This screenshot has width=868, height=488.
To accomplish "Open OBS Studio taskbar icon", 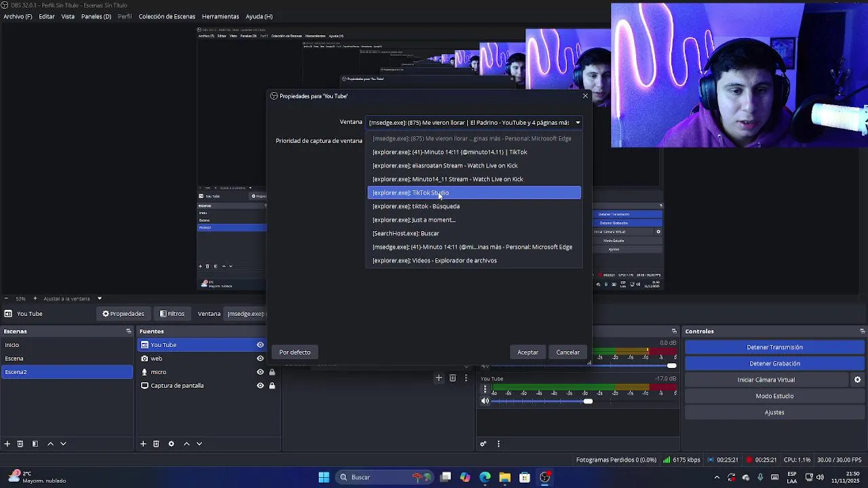I will click(x=545, y=477).
